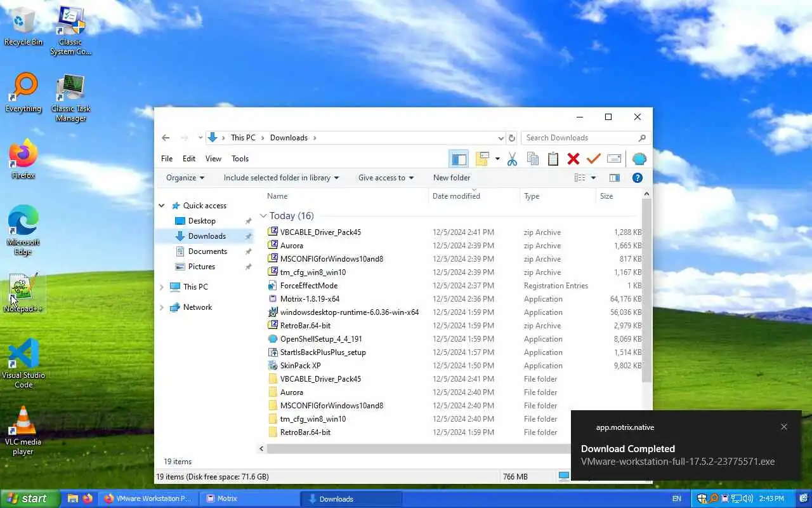Click the Cut scissors icon in toolbar

(x=512, y=159)
